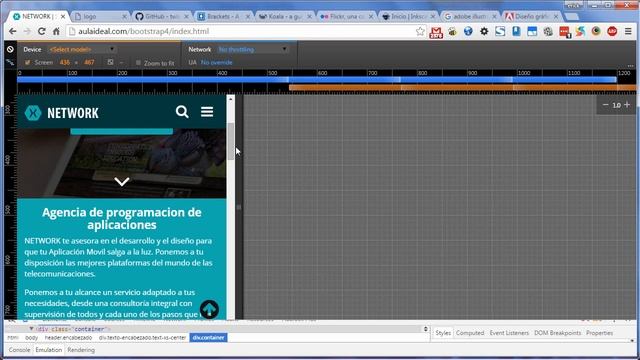
Task: Open the Gmail checker extension
Action: tap(436, 32)
